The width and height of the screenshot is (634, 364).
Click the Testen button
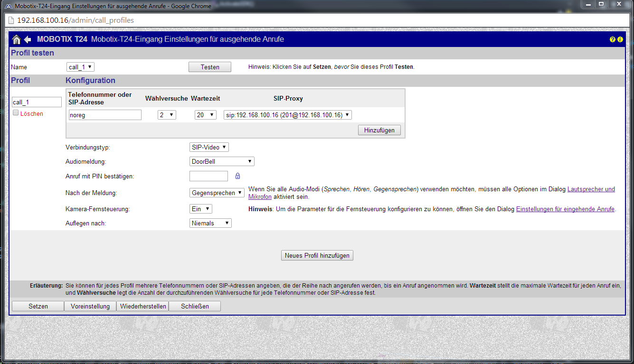coord(210,67)
